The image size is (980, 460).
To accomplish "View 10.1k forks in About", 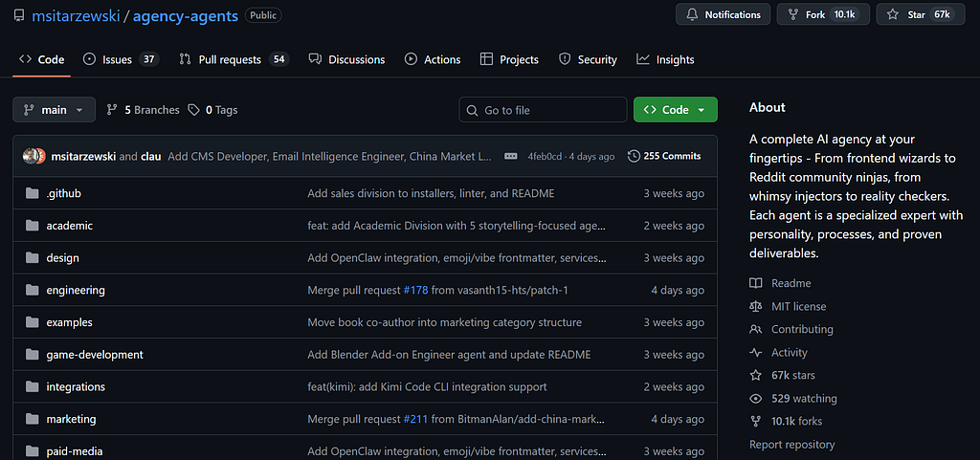I will 786,422.
